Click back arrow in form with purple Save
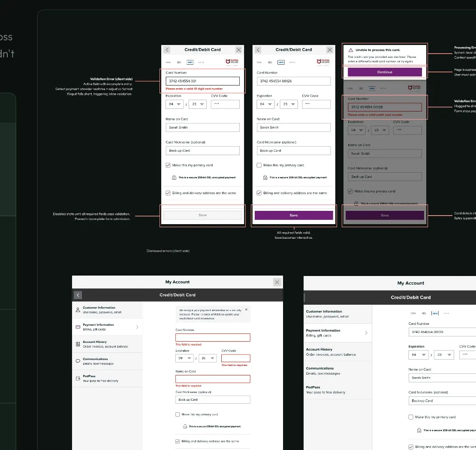The height and width of the screenshot is (450, 476). pos(258,50)
